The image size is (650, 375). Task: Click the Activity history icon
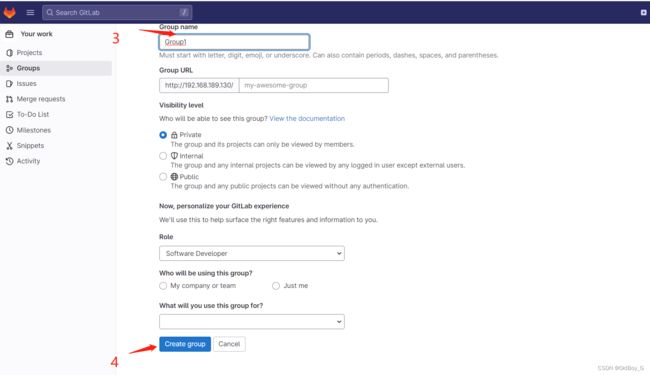tap(10, 161)
